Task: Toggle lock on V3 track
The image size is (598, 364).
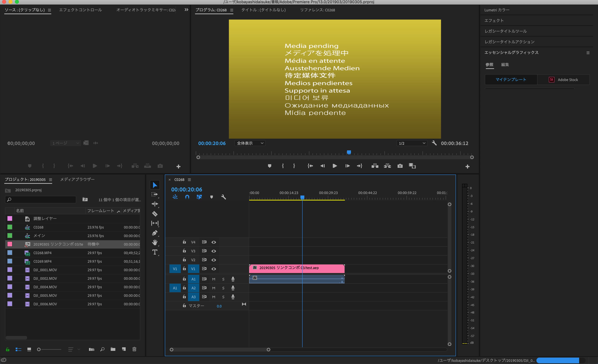Action: tap(184, 251)
